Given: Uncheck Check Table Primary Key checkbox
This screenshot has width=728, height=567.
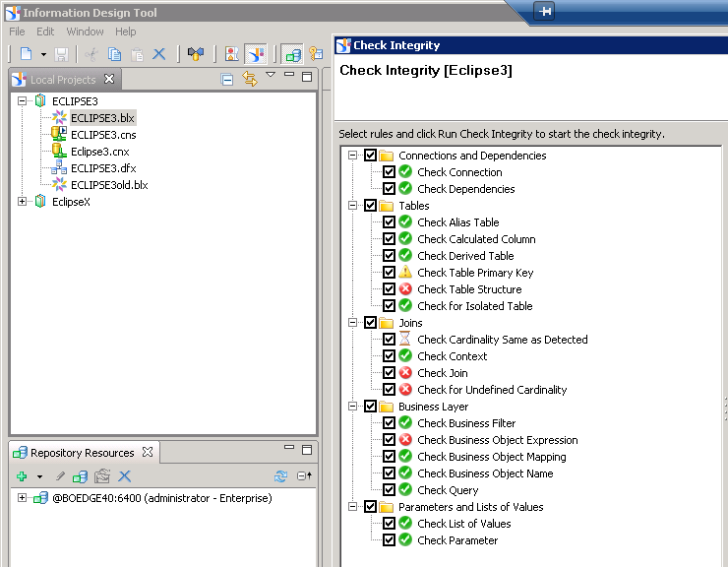Looking at the screenshot, I should [389, 273].
